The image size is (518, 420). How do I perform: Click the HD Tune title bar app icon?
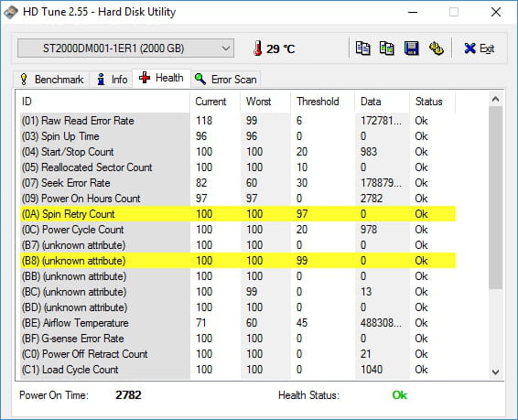11,12
